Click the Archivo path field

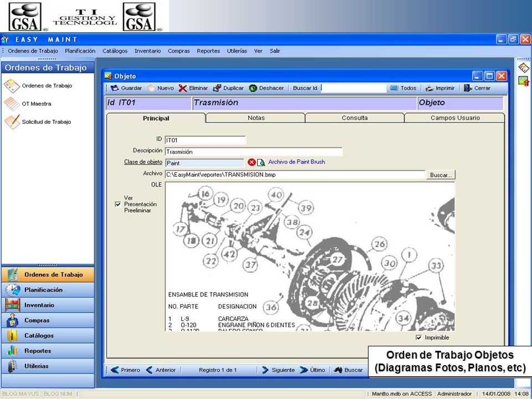pos(295,175)
